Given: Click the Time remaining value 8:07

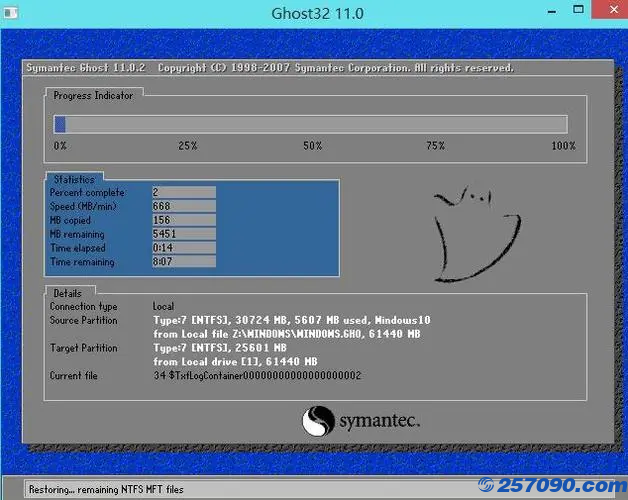Looking at the screenshot, I should point(184,262).
